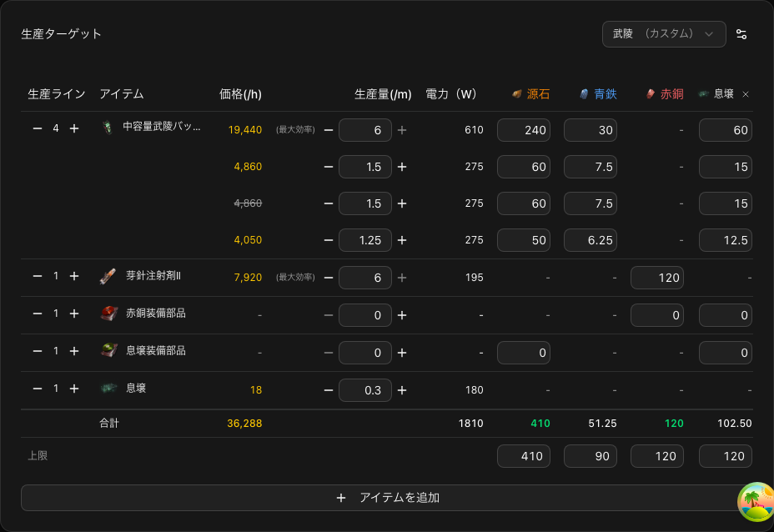The height and width of the screenshot is (532, 774).
Task: Increase 息壌 row production lines
Action: (74, 389)
